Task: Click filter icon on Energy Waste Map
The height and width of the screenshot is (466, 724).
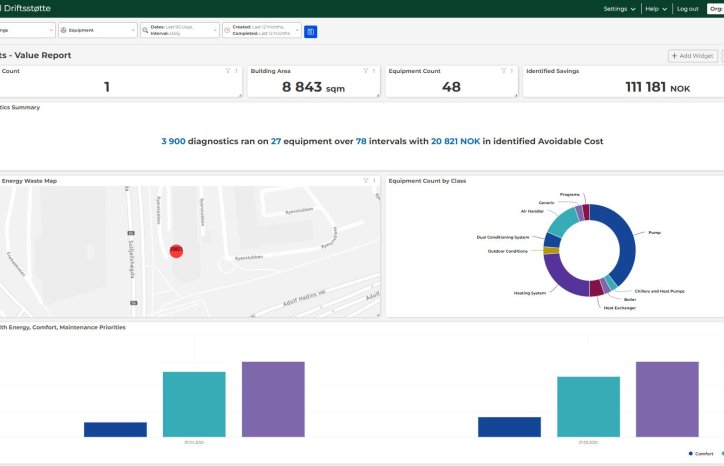Action: click(368, 181)
